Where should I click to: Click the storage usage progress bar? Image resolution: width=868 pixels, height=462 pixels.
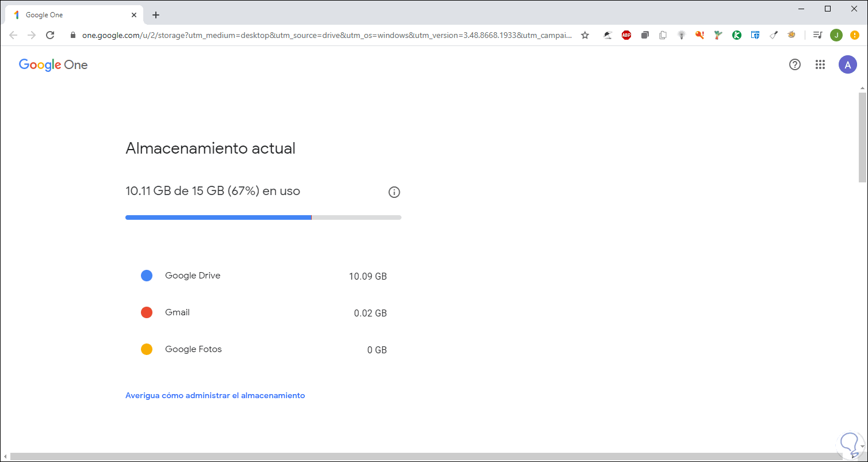point(263,217)
